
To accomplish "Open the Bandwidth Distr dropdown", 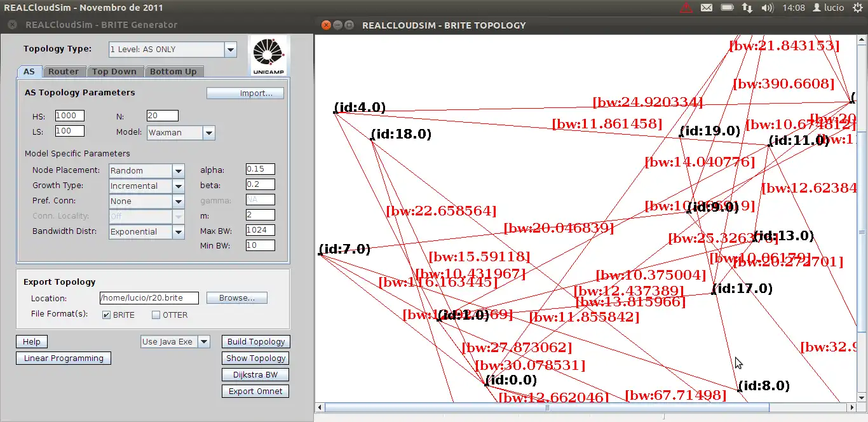I will 147,232.
